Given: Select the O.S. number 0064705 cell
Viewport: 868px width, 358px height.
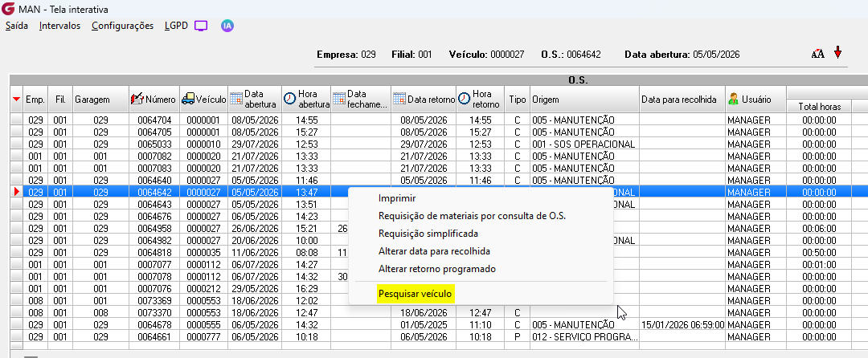Looking at the screenshot, I should tap(156, 132).
